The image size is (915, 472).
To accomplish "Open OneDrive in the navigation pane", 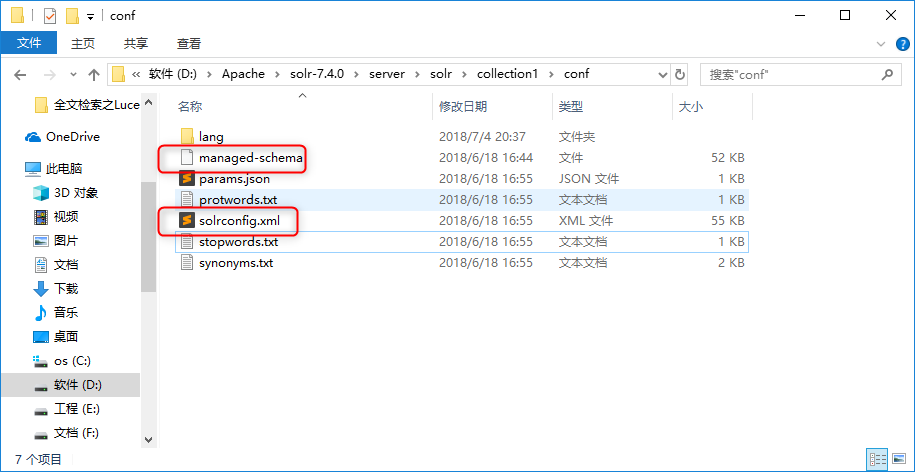I will [62, 137].
